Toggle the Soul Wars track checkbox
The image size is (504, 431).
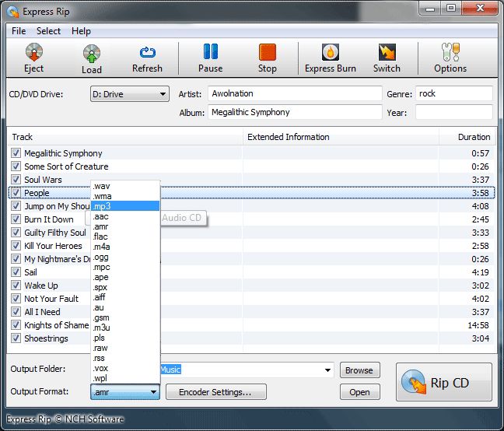click(x=16, y=180)
